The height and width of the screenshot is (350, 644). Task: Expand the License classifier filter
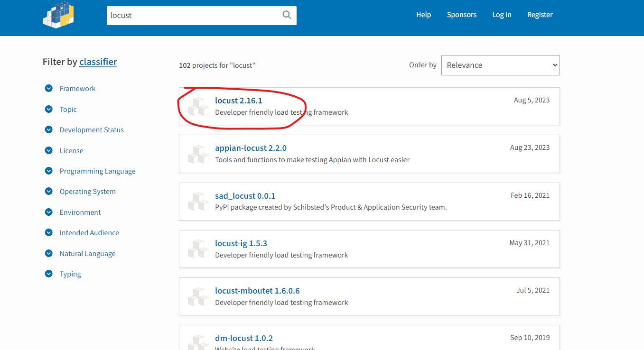[x=71, y=151]
